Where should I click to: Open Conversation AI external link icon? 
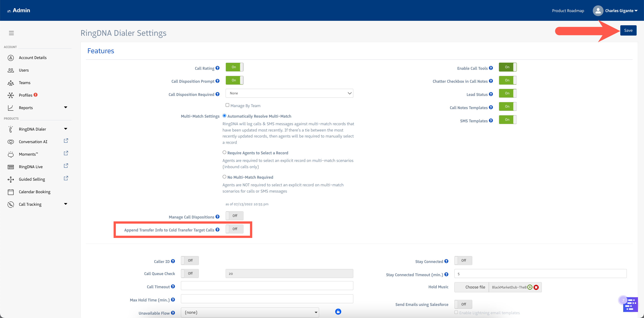pos(66,141)
